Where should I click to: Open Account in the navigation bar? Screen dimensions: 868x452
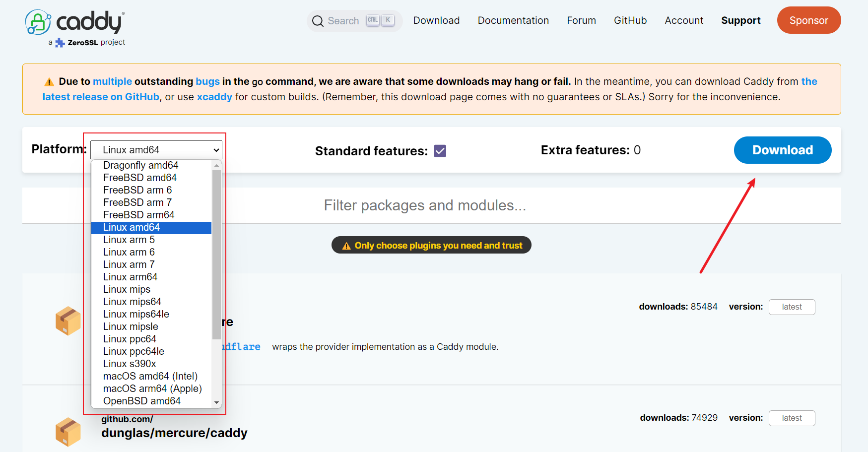coord(684,20)
